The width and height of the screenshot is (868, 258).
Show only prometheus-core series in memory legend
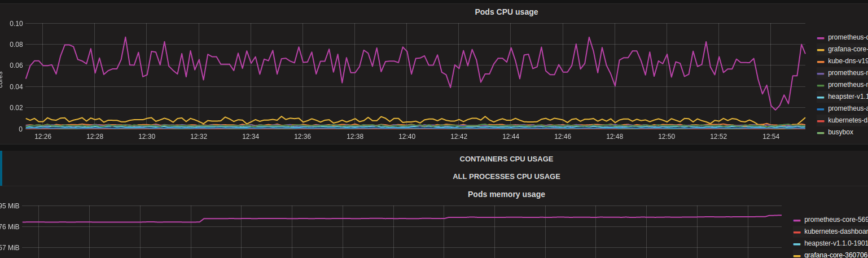[x=835, y=220]
